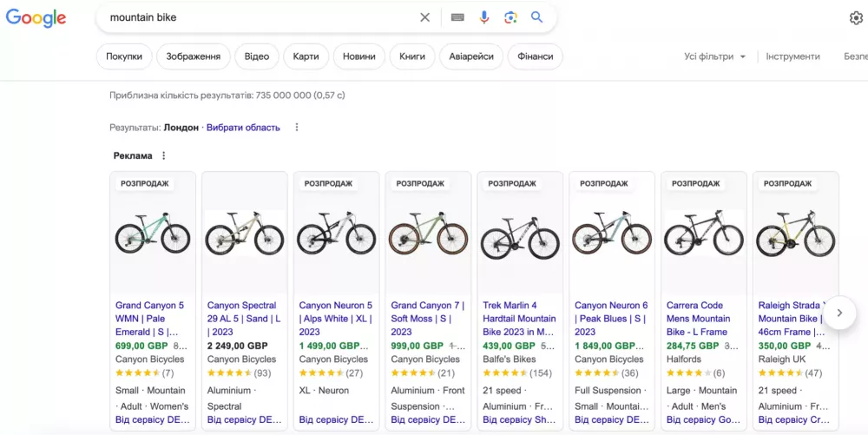
Task: Clear the search box with X icon
Action: (424, 17)
